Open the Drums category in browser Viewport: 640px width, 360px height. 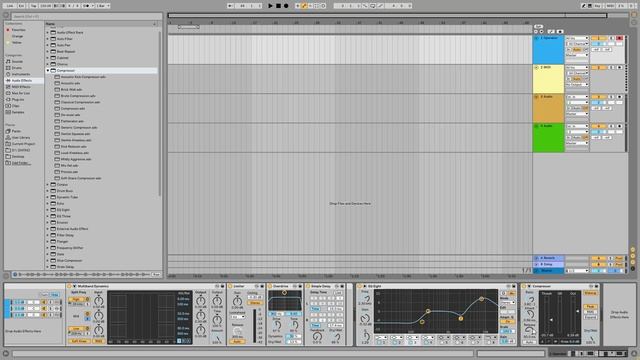[17, 68]
